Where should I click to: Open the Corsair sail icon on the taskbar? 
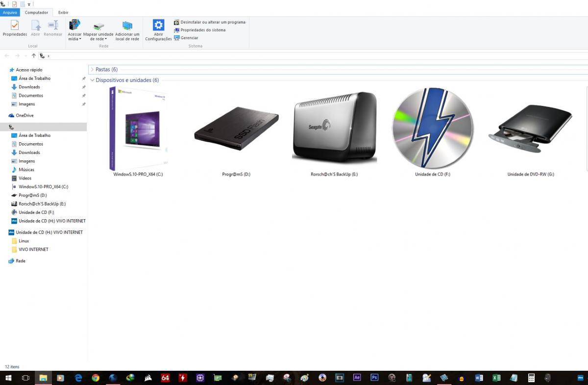click(148, 378)
